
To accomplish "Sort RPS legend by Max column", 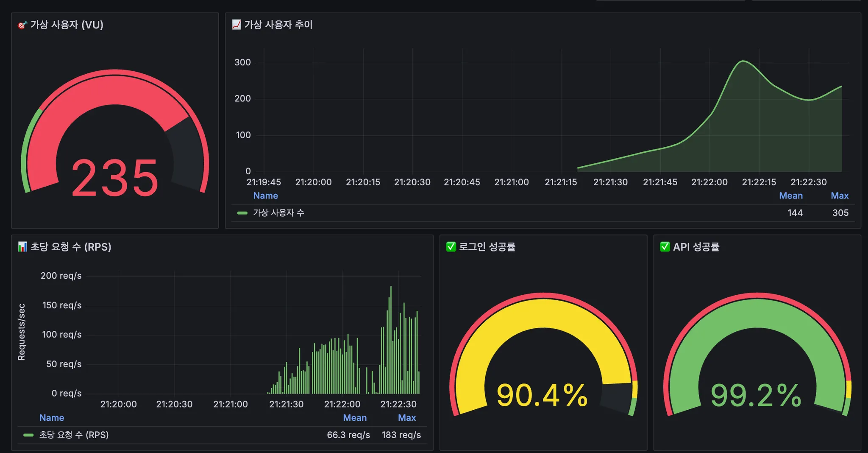I will click(407, 418).
